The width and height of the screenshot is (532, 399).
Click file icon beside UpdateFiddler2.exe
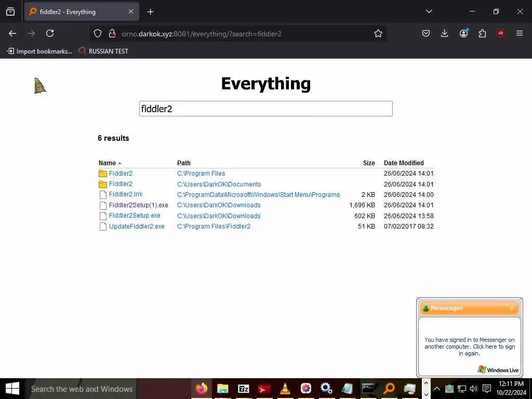coord(103,227)
